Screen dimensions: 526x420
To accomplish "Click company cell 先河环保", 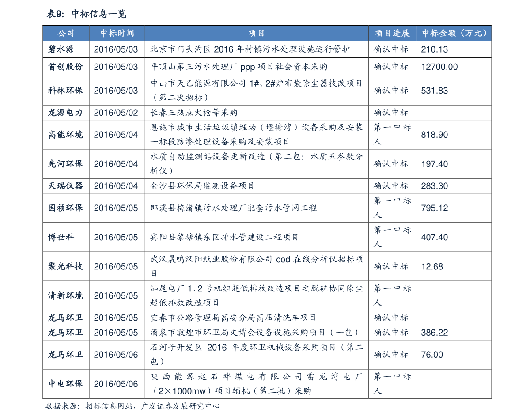I will (65, 164).
